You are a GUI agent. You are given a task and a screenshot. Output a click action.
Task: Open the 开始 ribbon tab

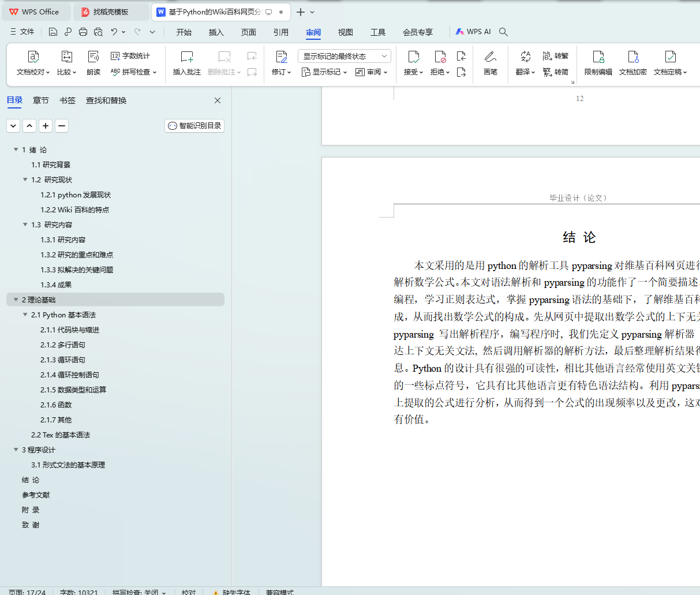point(184,32)
